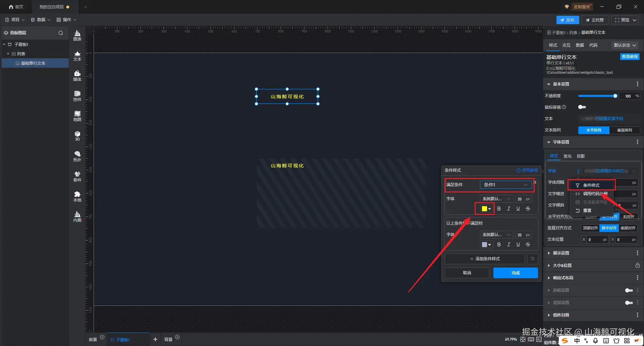Screen dimensions: 644x346
Task: Toggle the 背景设置 switch
Action: tap(629, 303)
